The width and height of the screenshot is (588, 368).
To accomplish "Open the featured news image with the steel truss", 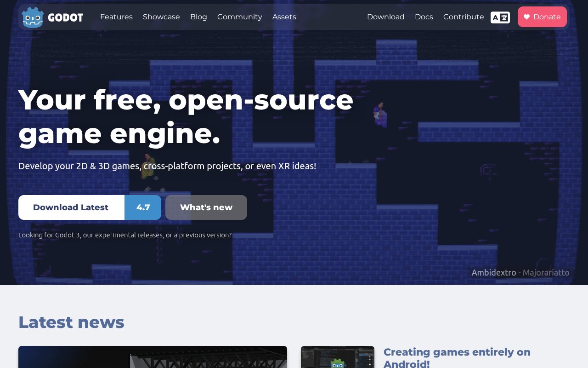I will [153, 357].
